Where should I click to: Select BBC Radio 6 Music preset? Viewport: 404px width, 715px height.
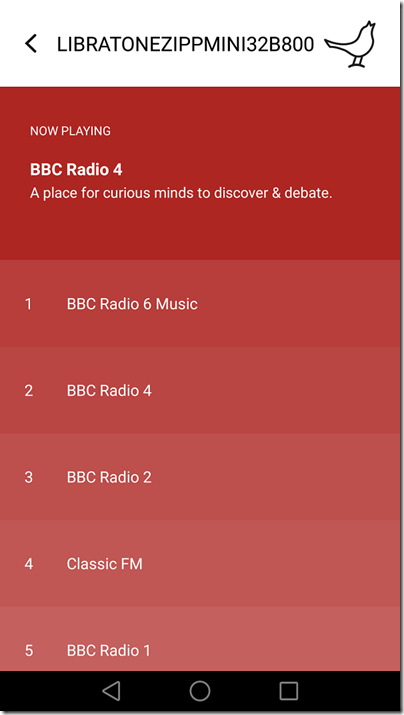point(200,304)
